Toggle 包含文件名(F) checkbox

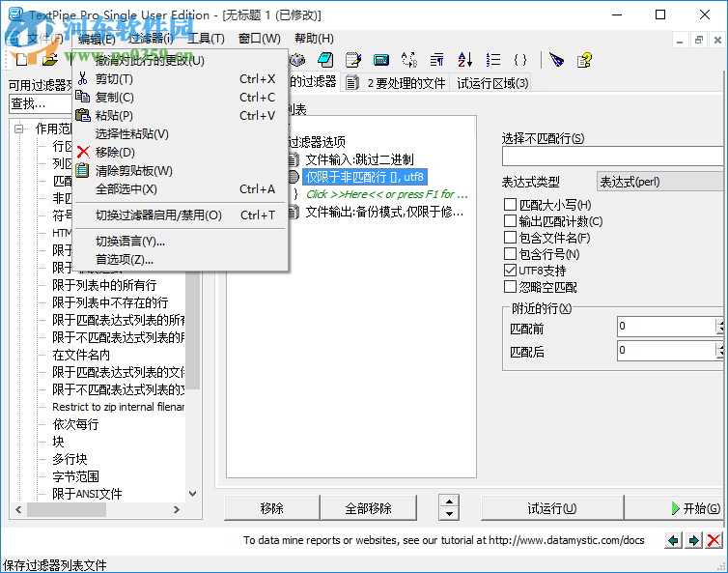510,238
